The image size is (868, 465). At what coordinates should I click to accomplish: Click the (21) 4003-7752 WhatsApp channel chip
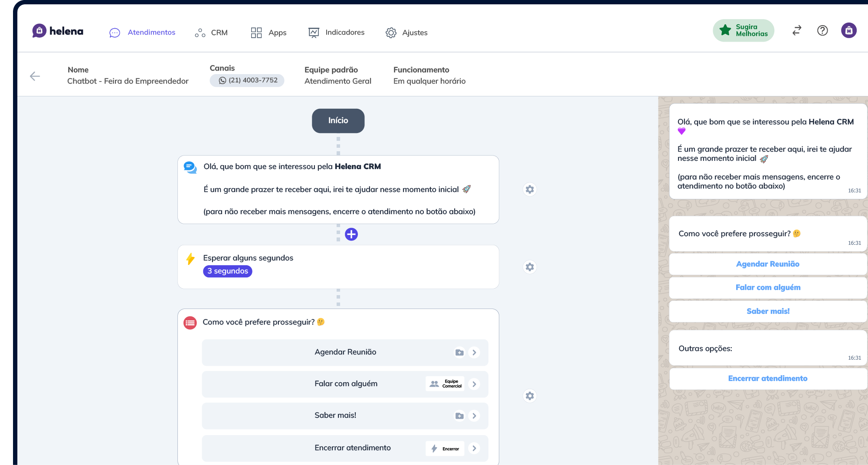[x=247, y=81]
